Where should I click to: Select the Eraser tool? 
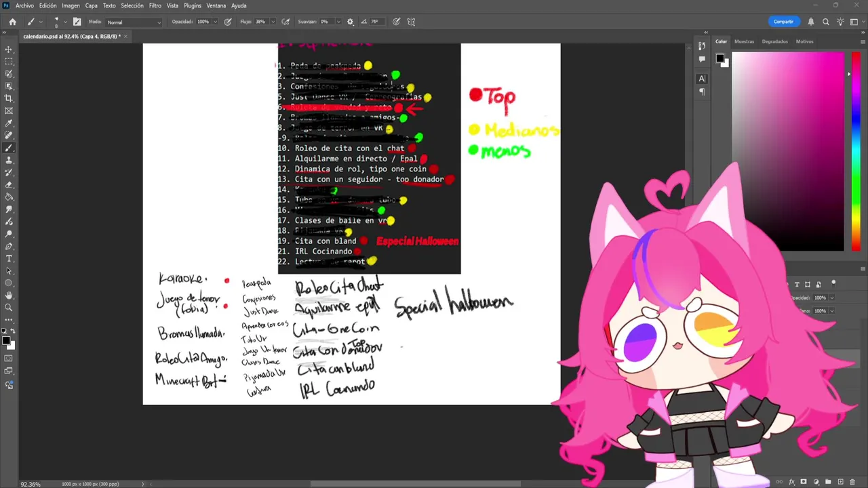coord(9,184)
